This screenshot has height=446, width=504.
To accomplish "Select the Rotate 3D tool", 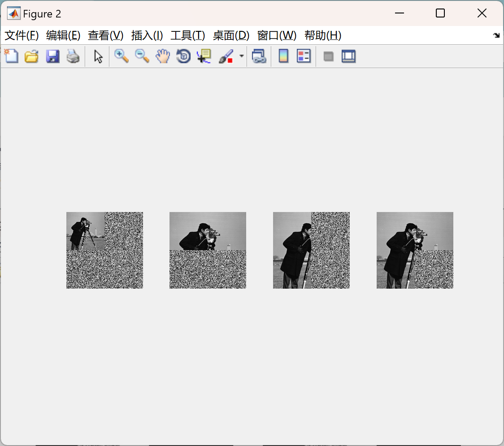I will pyautogui.click(x=183, y=56).
